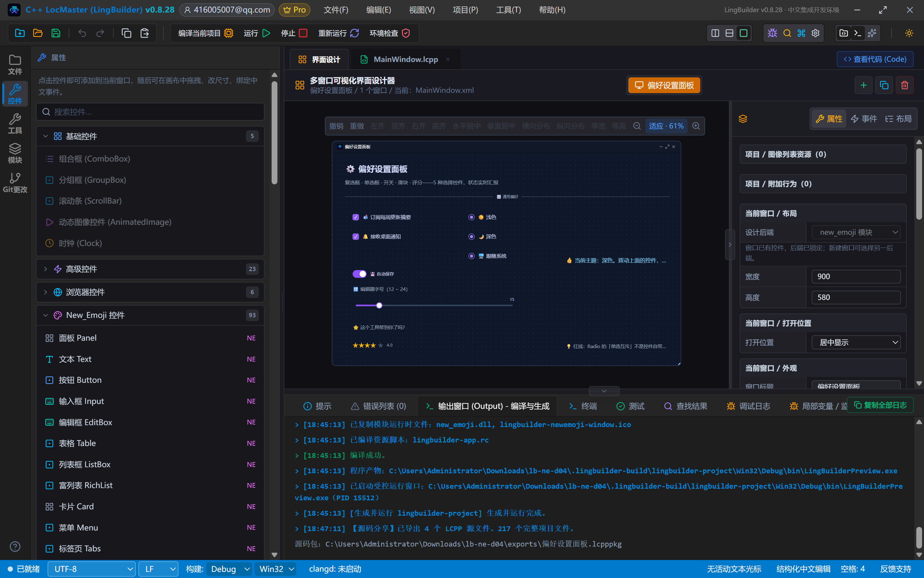Open the 文件(F) menu
Viewport: 924px width, 578px height.
pos(336,10)
